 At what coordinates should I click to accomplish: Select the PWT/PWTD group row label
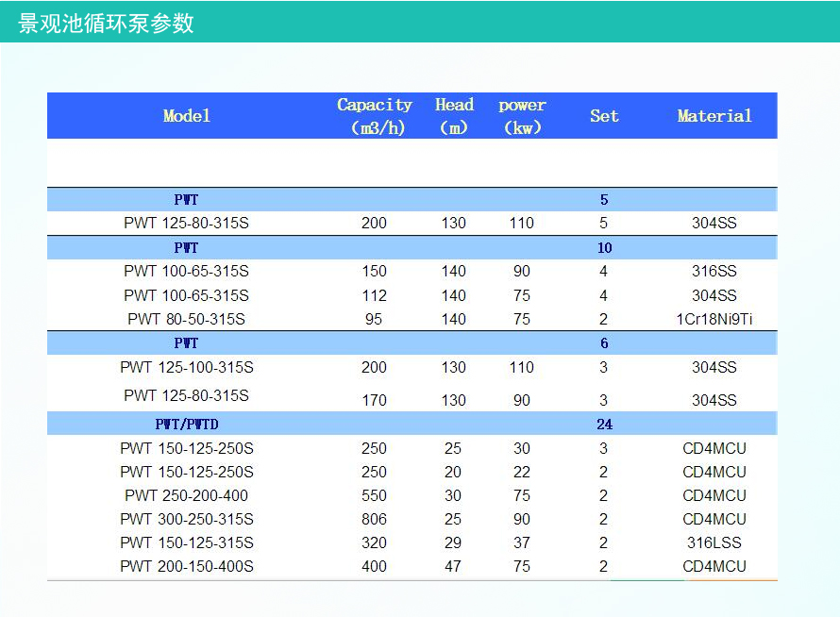(186, 425)
